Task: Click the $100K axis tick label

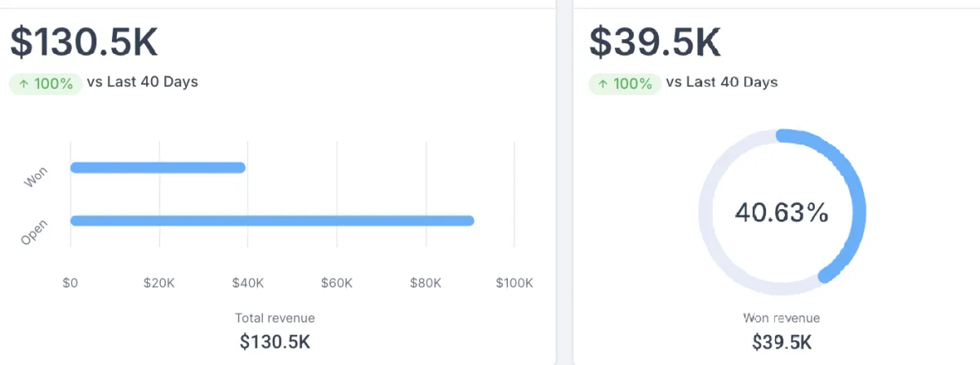Action: [x=514, y=283]
